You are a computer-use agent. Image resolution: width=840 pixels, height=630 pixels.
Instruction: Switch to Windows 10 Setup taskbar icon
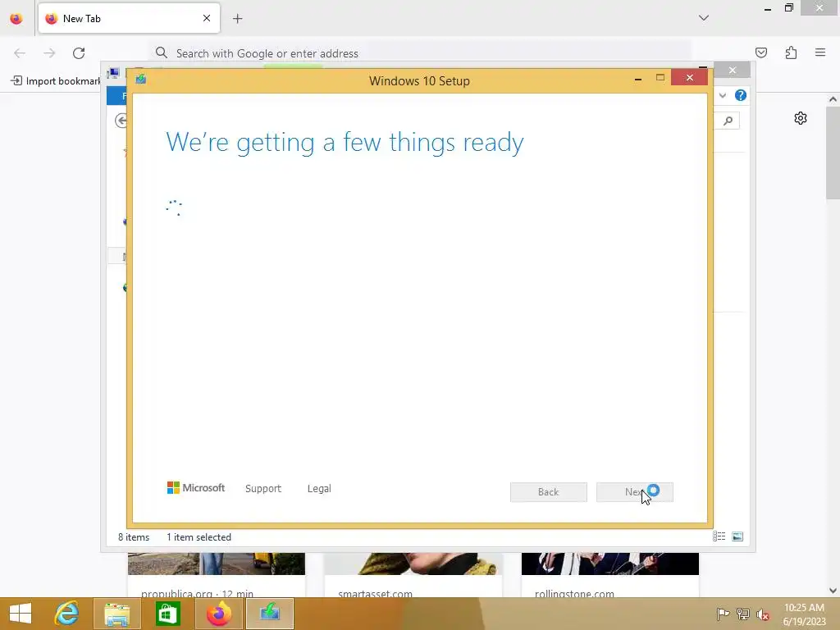click(x=269, y=614)
